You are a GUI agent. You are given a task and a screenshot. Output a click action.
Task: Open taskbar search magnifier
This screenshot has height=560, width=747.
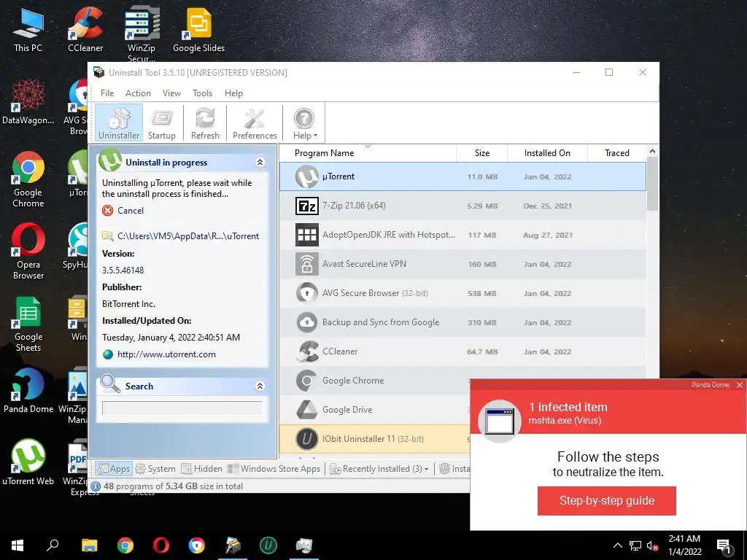pos(53,545)
